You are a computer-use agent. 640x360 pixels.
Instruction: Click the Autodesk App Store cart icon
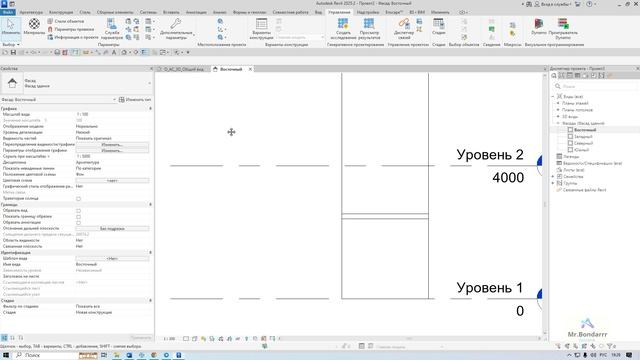pos(578,4)
